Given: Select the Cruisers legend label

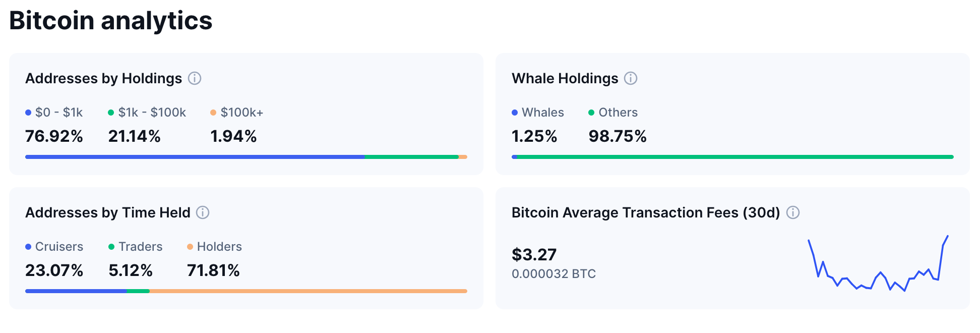Looking at the screenshot, I should [59, 247].
